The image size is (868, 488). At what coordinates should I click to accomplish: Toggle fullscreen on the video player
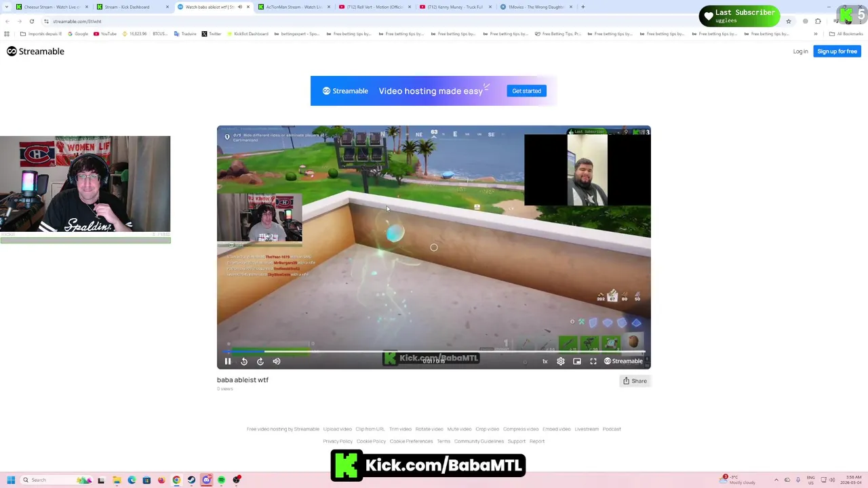pos(593,361)
